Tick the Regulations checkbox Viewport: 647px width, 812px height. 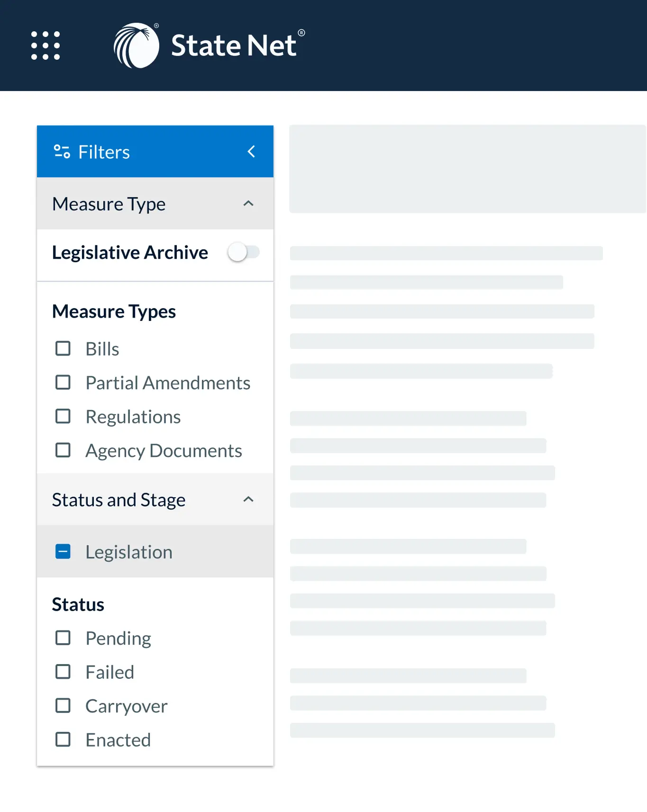click(63, 416)
